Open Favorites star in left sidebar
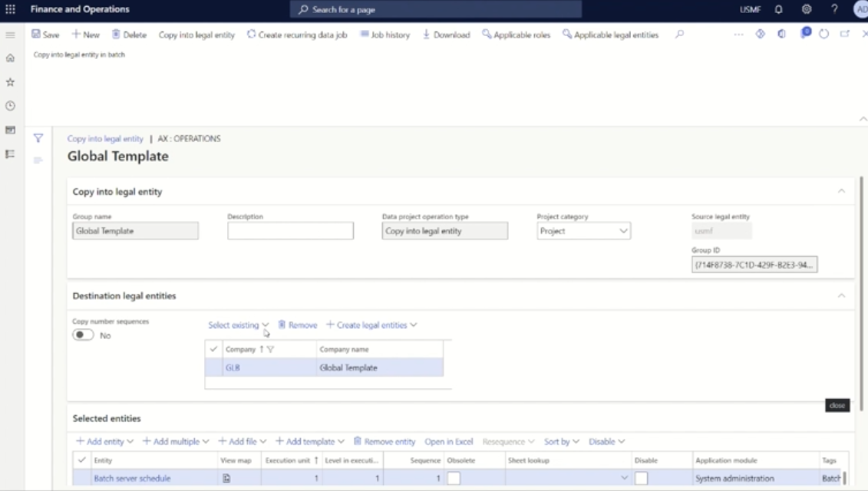The image size is (868, 491). point(10,82)
